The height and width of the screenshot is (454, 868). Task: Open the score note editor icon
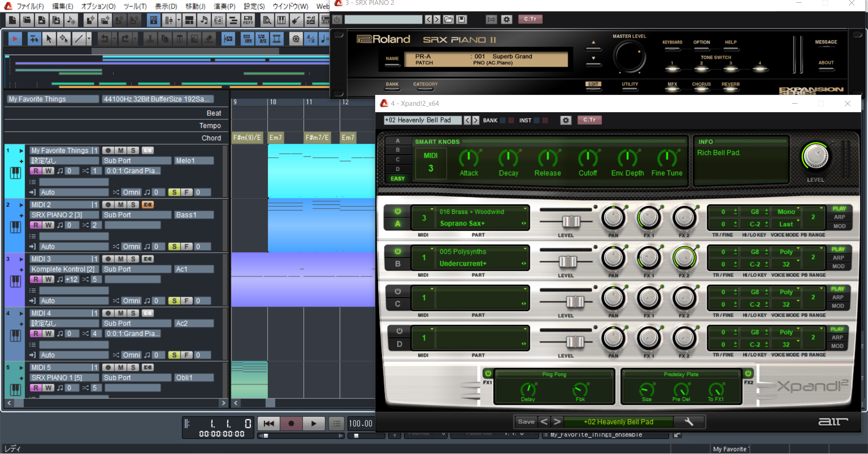[x=204, y=20]
